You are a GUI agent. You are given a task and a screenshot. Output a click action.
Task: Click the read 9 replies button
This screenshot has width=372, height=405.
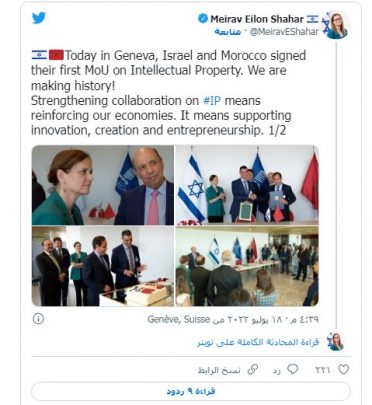coord(191,391)
